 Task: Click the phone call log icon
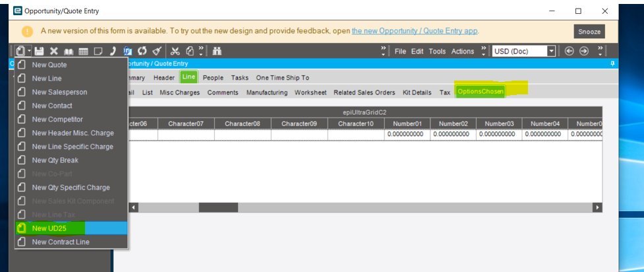[113, 51]
